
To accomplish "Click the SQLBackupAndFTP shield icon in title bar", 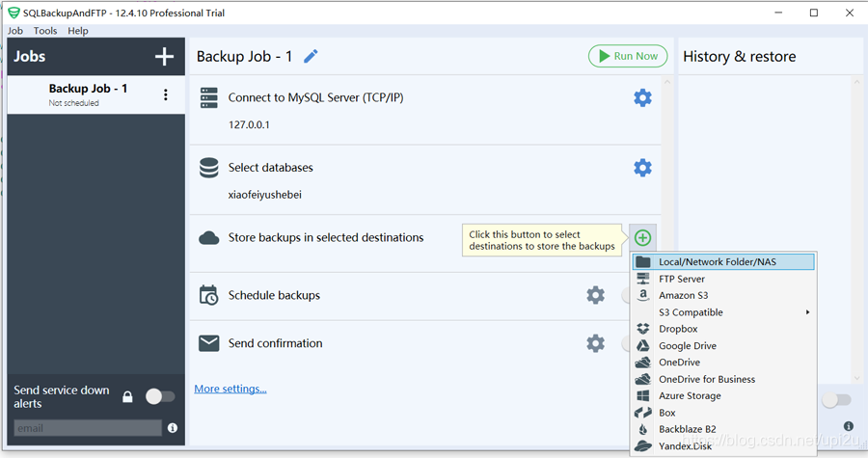I will [14, 13].
